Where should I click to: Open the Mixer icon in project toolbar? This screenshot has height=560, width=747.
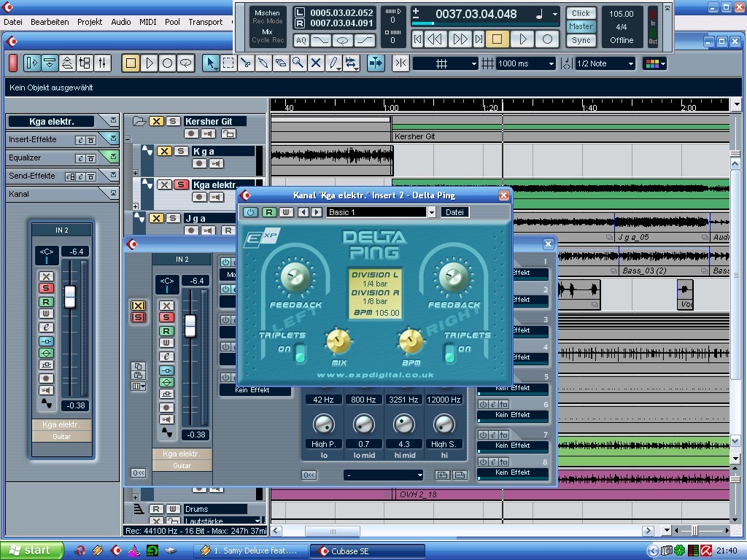[x=102, y=63]
